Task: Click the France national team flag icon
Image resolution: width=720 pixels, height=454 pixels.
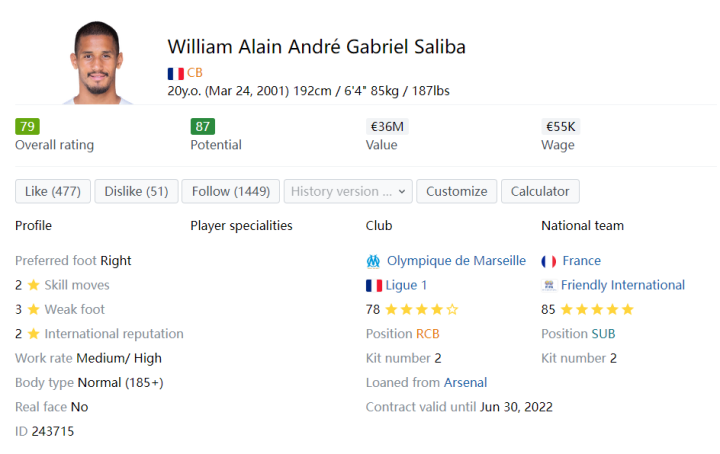Action: pyautogui.click(x=549, y=261)
